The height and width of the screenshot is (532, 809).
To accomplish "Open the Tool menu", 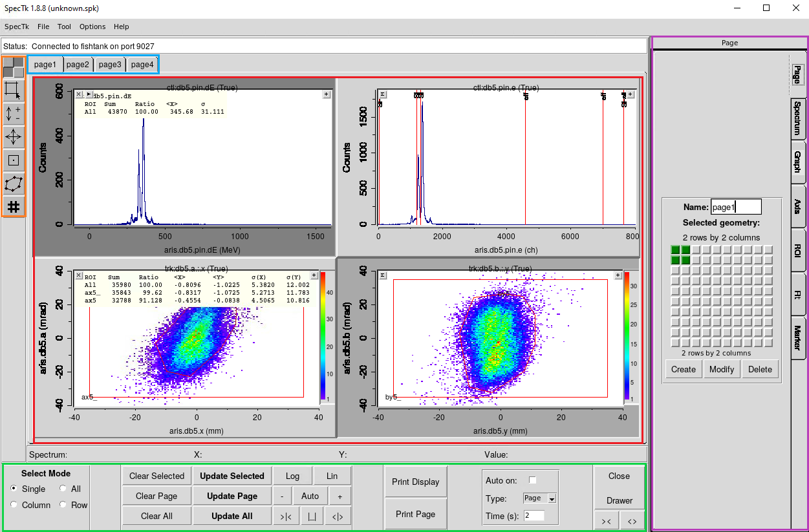I will [64, 27].
